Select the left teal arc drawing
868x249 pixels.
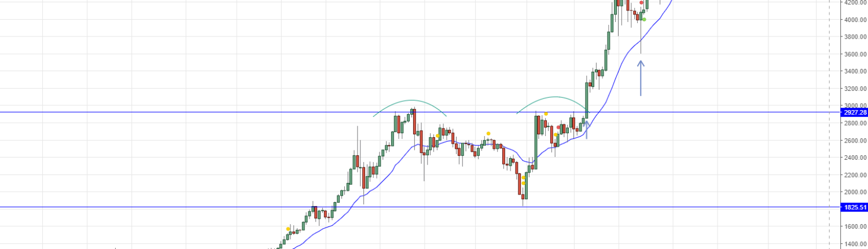tap(410, 101)
